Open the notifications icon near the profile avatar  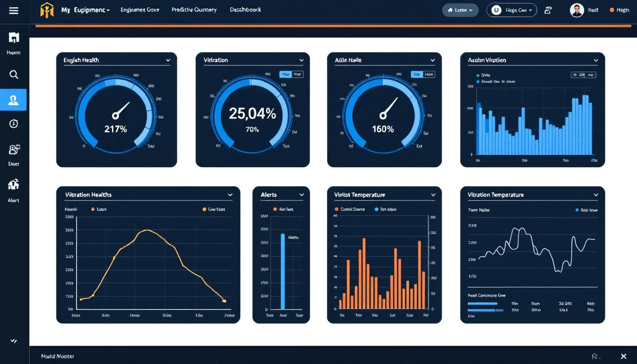pyautogui.click(x=548, y=9)
